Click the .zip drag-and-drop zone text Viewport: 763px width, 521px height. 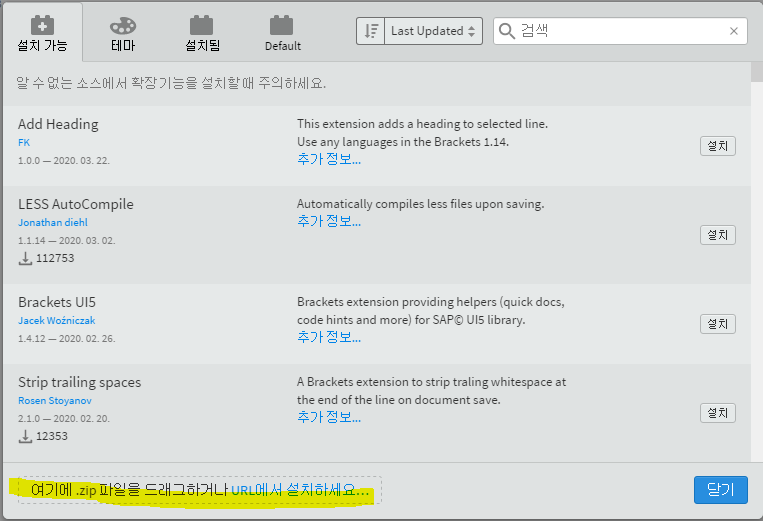[129, 490]
